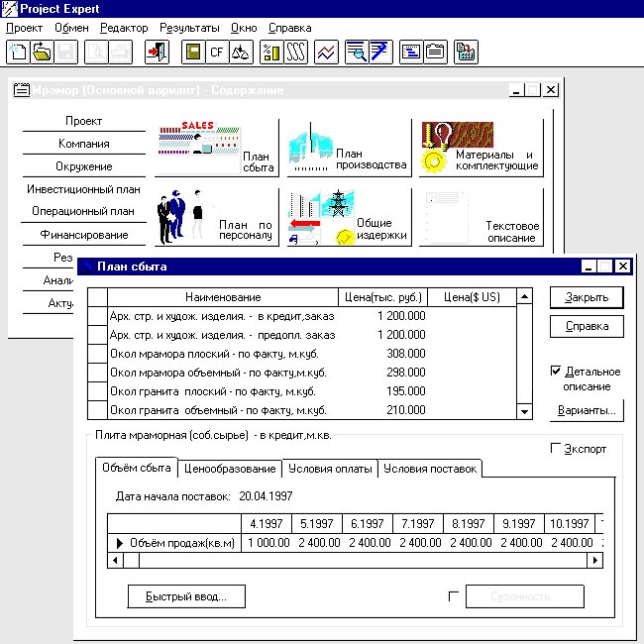Click the disabled Сезонность button
Image resolution: width=644 pixels, height=644 pixels.
click(525, 596)
